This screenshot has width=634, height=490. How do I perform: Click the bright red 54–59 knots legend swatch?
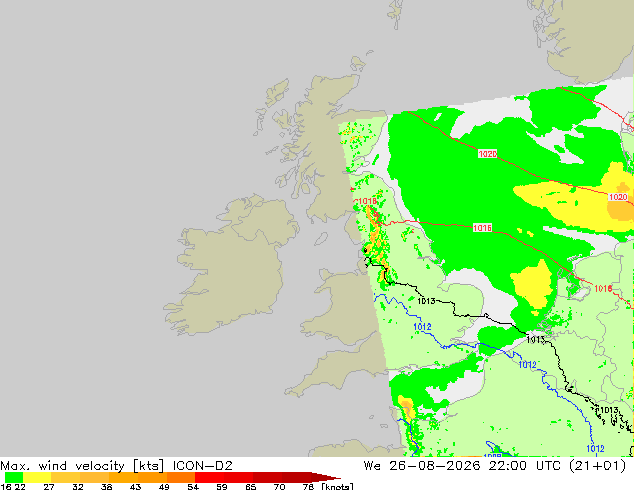pyautogui.click(x=209, y=477)
